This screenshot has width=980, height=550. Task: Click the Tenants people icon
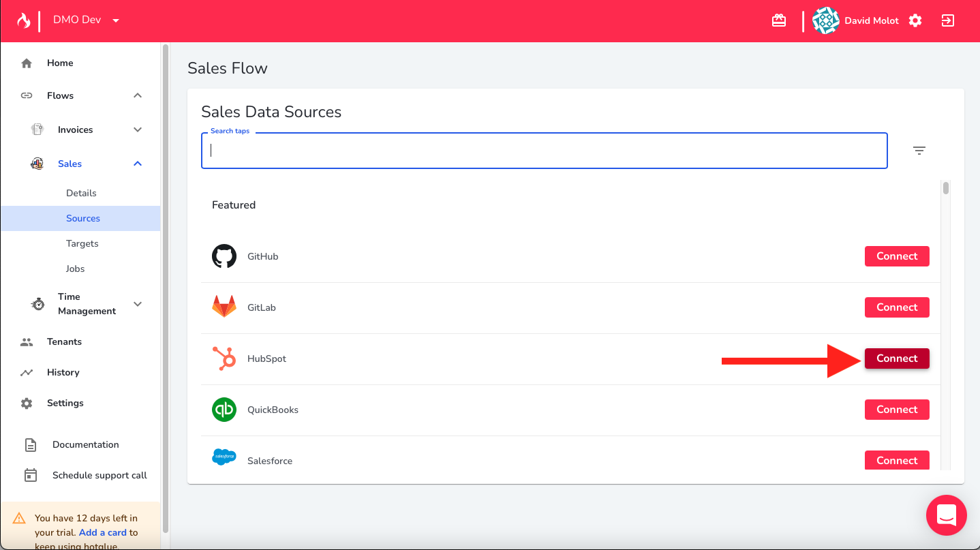27,342
